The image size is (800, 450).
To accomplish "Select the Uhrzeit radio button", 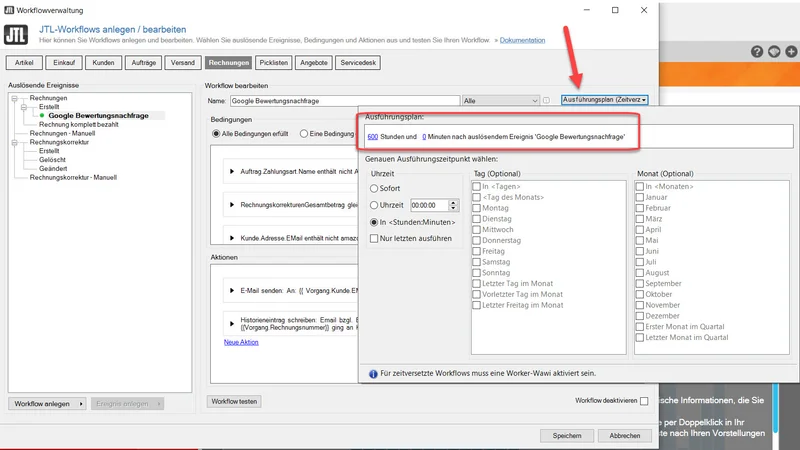I will click(374, 205).
